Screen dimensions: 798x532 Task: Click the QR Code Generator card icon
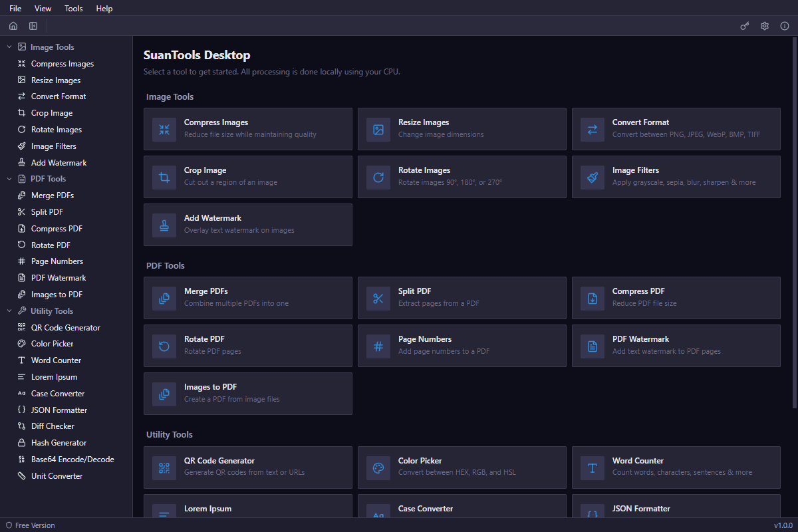coord(164,467)
